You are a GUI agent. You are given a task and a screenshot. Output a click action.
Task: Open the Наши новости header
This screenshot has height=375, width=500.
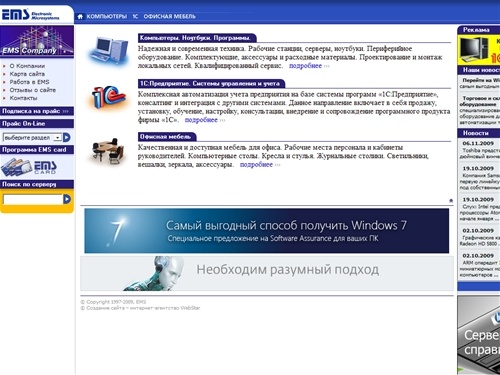pyautogui.click(x=479, y=70)
